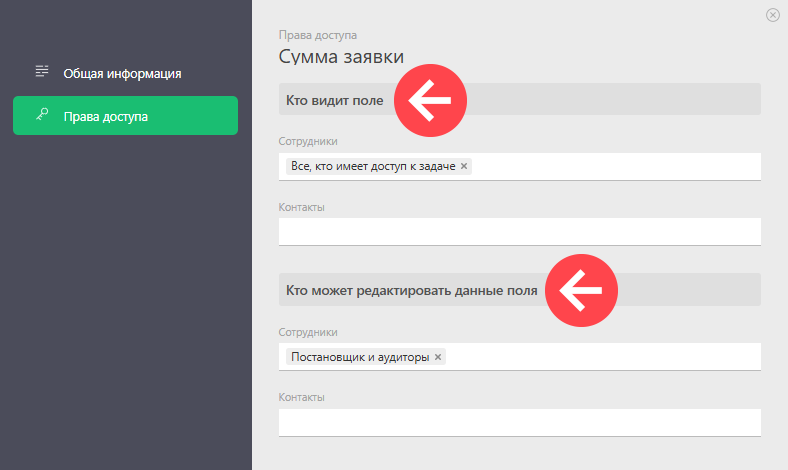The height and width of the screenshot is (470, 788).
Task: Click the 'Кто может редактировать данные поля' header
Action: [520, 290]
